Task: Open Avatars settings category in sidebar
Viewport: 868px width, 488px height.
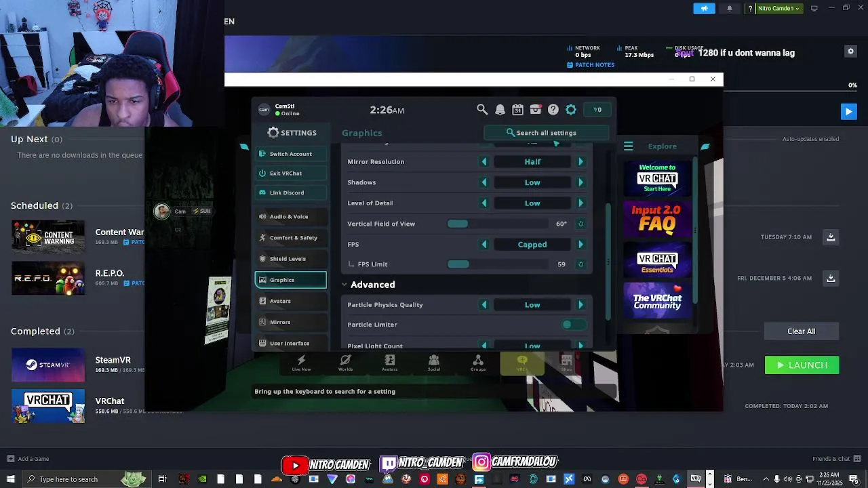Action: pyautogui.click(x=290, y=301)
